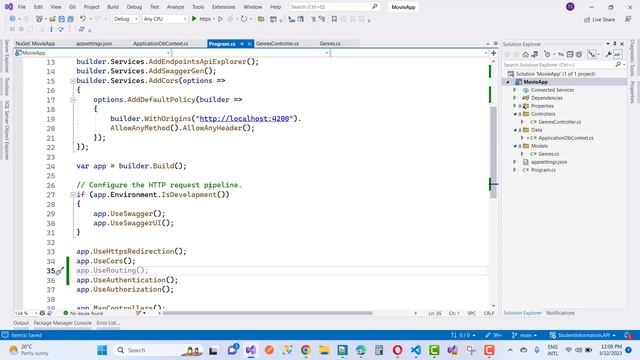Click the Live Share button
640x360 pixels.
coord(599,19)
